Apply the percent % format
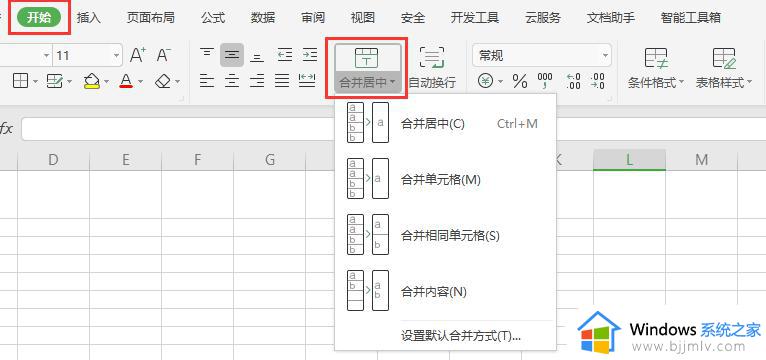Screen dimensions: 766x360 coord(520,81)
